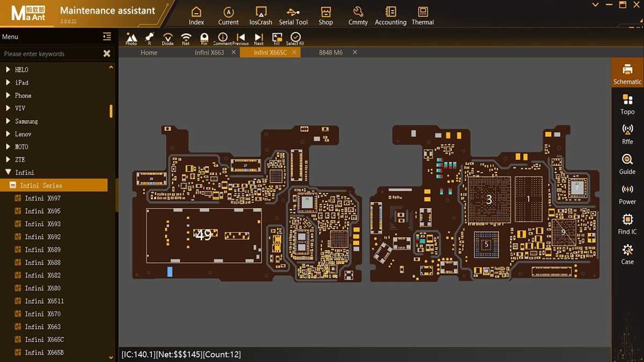Expand the iPad tree node
This screenshot has width=644, height=362.
[8, 83]
